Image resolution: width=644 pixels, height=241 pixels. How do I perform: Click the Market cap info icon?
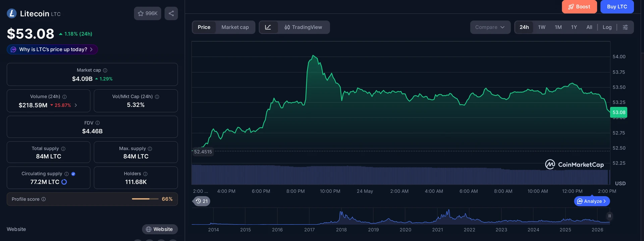click(x=105, y=70)
